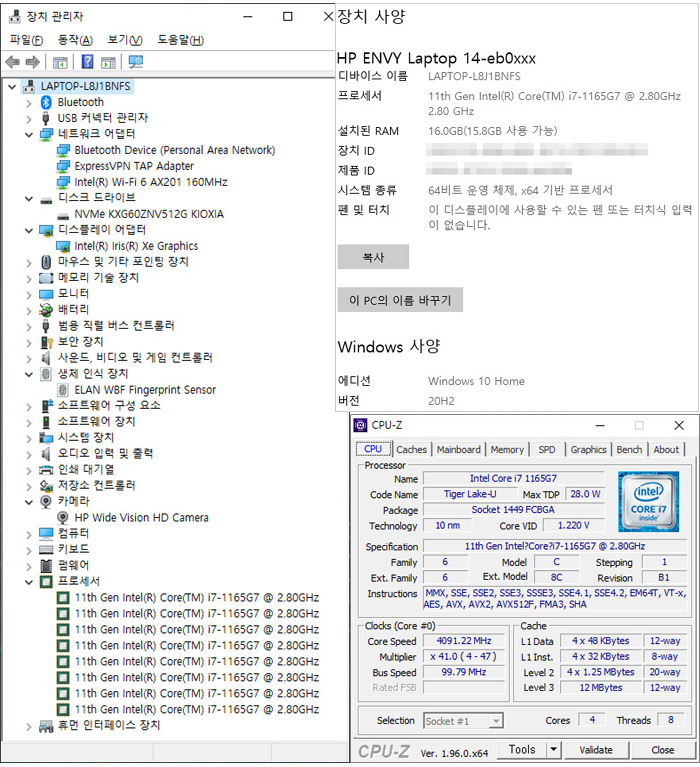Open the Socket #1 selection dropdown
The height and width of the screenshot is (767, 700).
[497, 721]
